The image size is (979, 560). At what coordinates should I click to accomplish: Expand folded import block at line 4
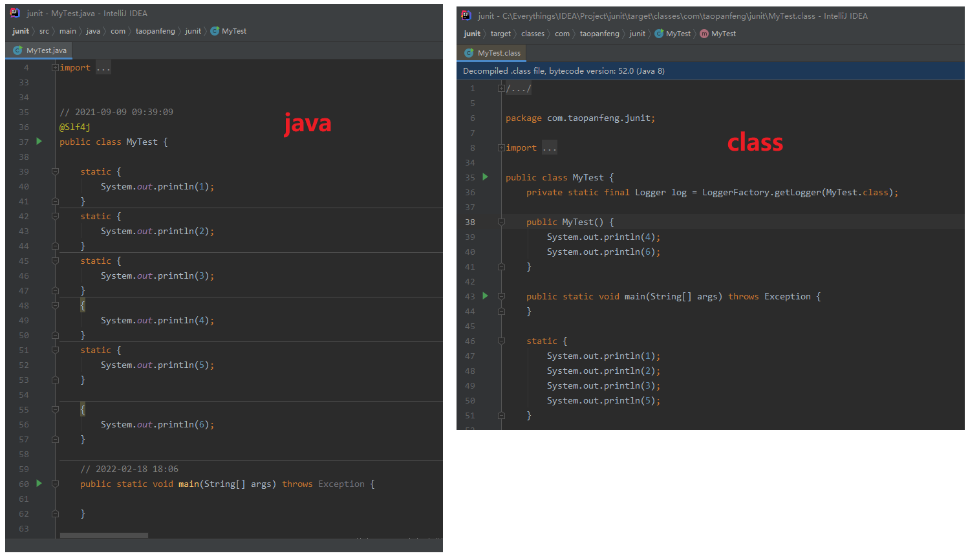click(55, 67)
